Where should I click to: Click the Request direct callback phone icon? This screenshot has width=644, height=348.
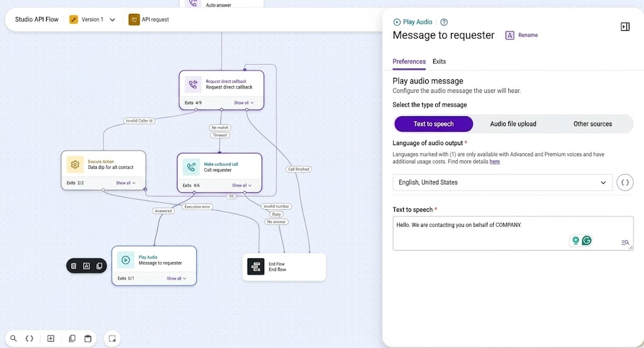point(193,85)
